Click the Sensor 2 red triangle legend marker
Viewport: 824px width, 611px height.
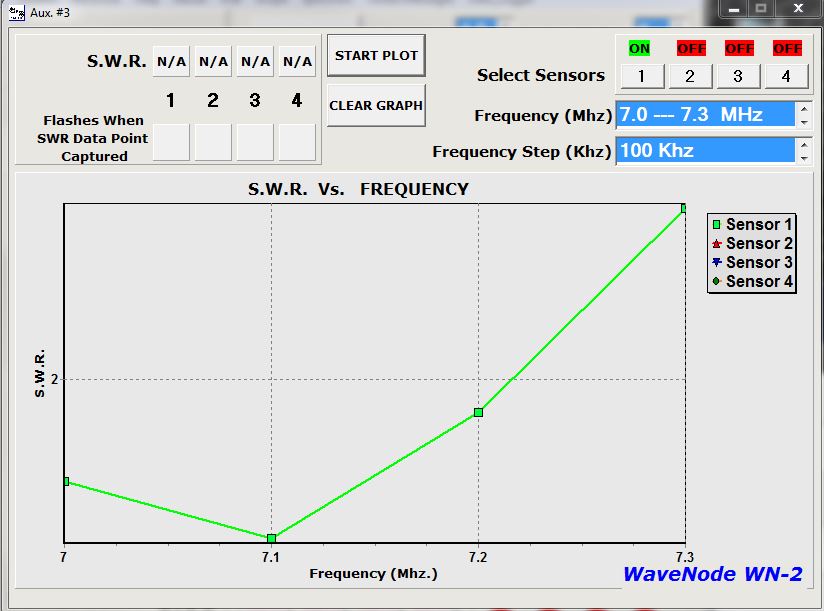pyautogui.click(x=716, y=244)
